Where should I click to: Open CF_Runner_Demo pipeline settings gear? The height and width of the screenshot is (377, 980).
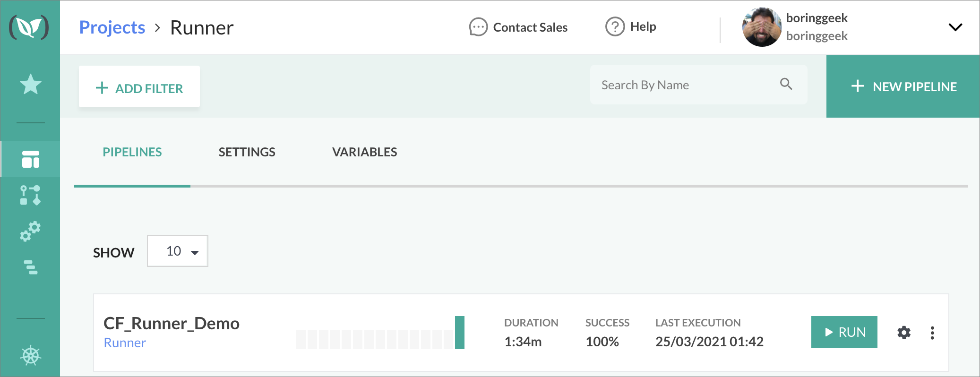click(x=904, y=333)
